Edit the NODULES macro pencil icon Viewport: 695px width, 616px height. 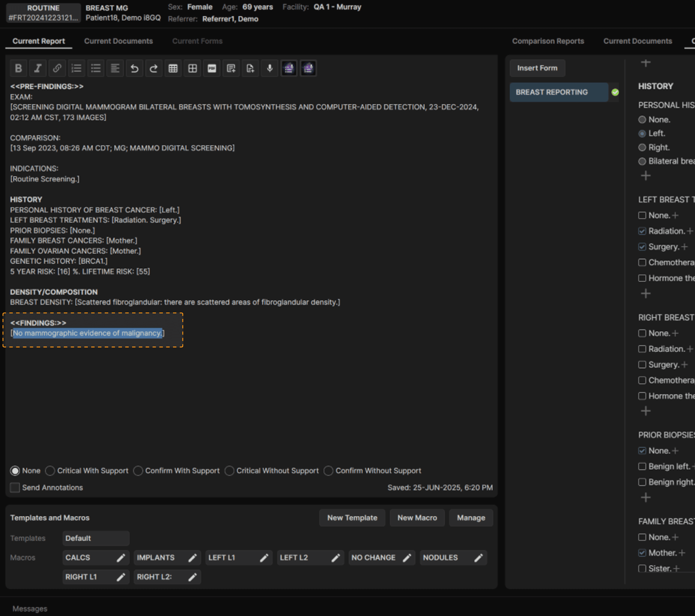(x=478, y=558)
